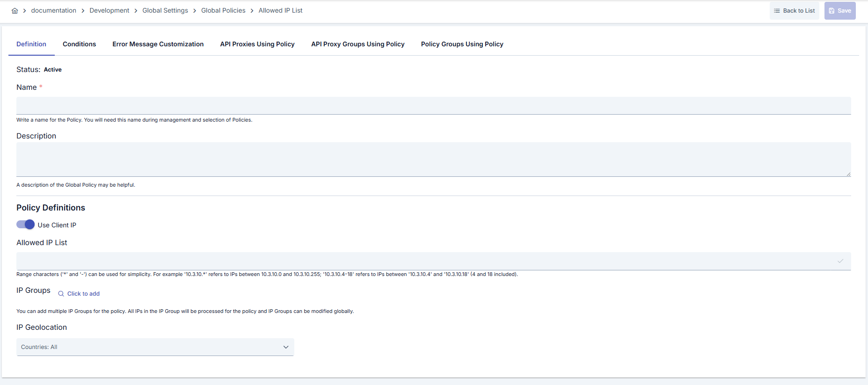868x385 pixels.
Task: Open Policy Groups Using Policy tab
Action: point(462,44)
